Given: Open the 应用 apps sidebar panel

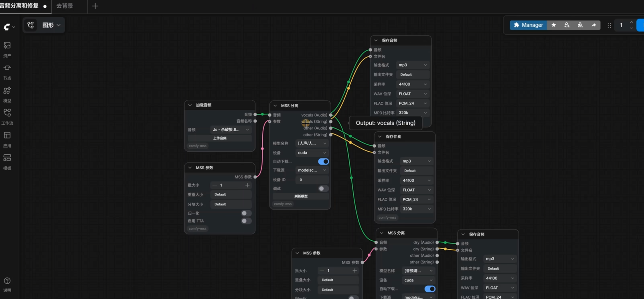Looking at the screenshot, I should [7, 140].
